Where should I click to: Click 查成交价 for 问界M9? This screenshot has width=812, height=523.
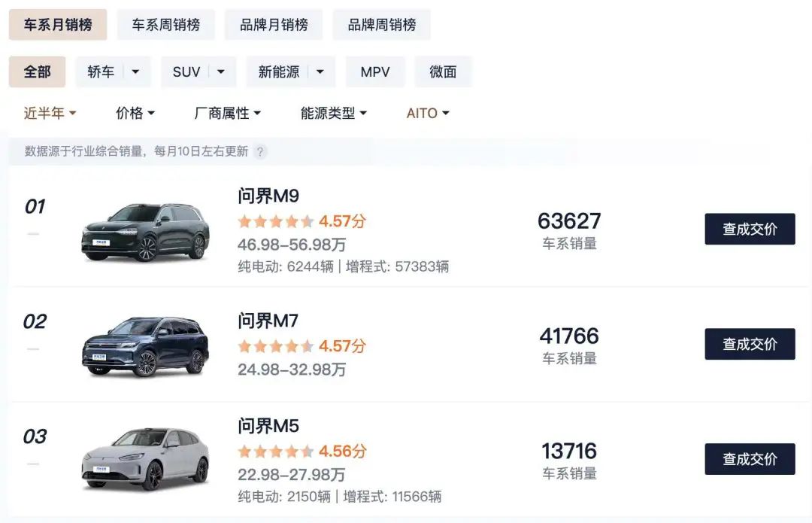(750, 229)
